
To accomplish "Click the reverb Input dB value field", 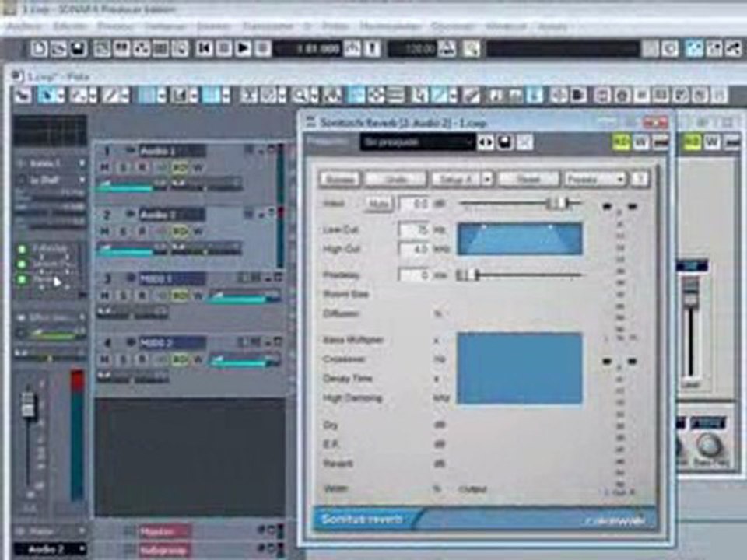I will click(413, 204).
